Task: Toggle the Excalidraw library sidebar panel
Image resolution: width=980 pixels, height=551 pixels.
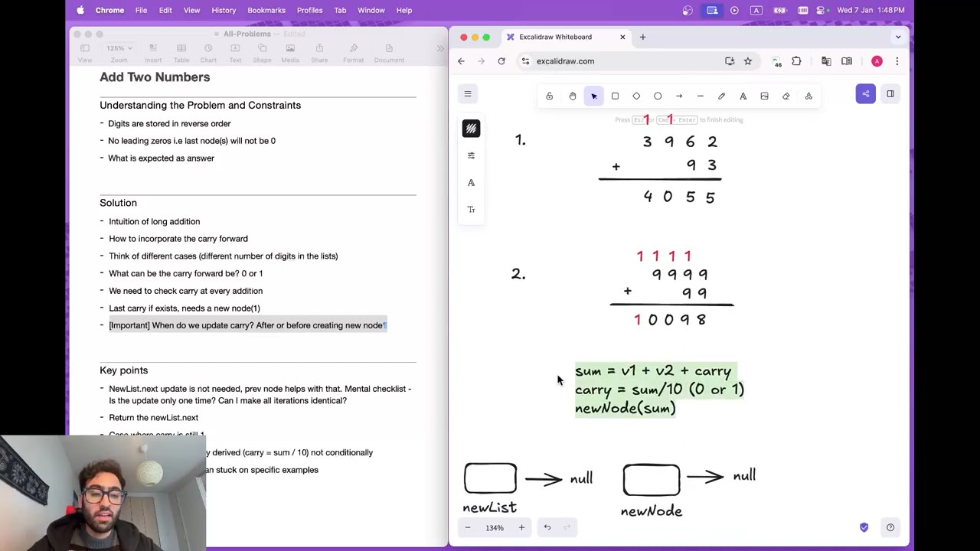Action: click(x=890, y=94)
